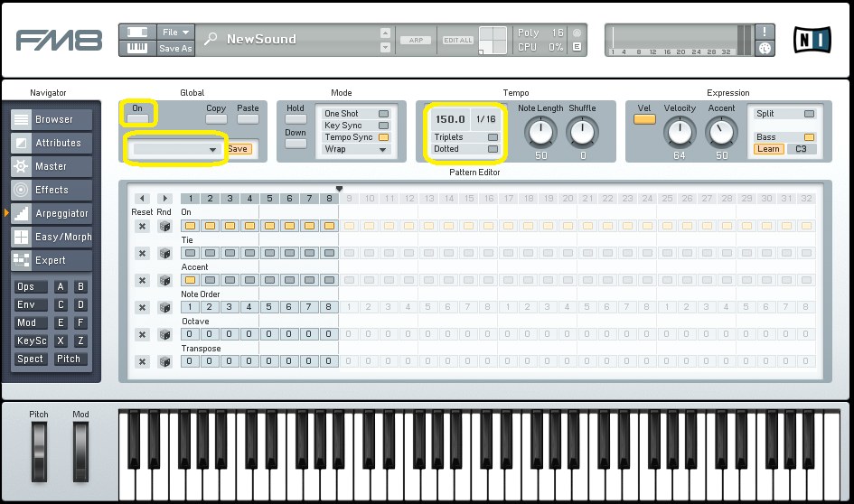Click the panic exclamation mark button
854x504 pixels.
(765, 32)
